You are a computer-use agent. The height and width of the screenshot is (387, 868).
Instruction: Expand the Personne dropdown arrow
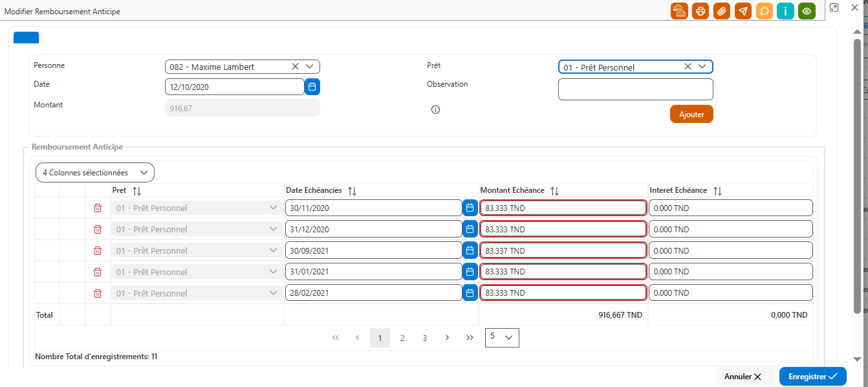pos(310,67)
